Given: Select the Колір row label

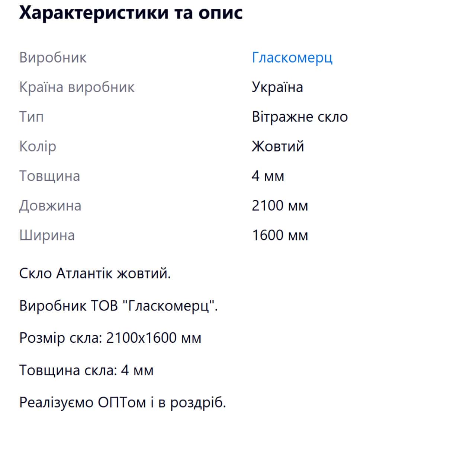Looking at the screenshot, I should tap(38, 146).
